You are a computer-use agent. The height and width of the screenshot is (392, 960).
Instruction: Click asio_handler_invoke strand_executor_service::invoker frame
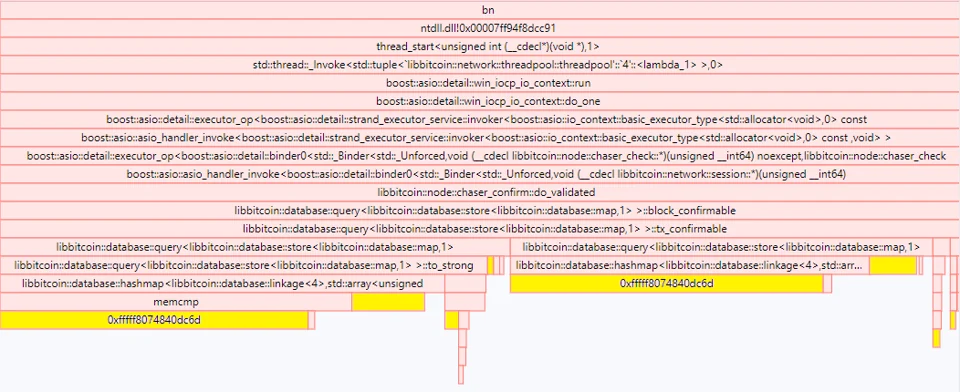point(480,138)
